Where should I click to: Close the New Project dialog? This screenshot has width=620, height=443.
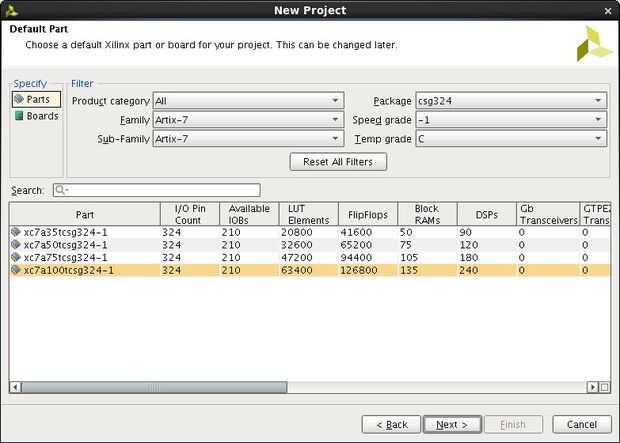(608, 11)
